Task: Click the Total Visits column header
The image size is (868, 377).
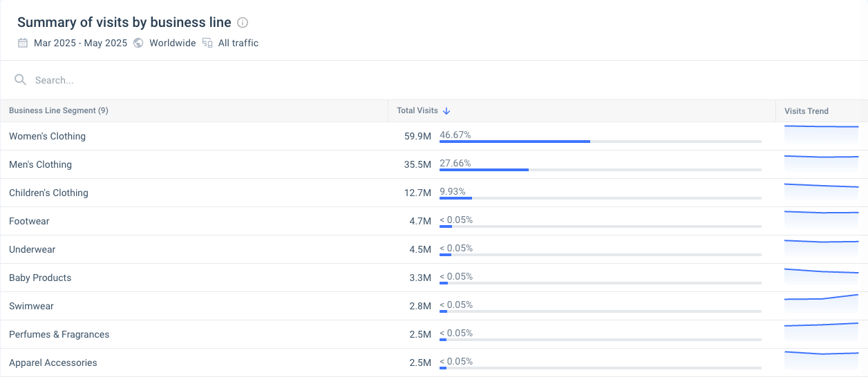Action: pyautogui.click(x=417, y=110)
